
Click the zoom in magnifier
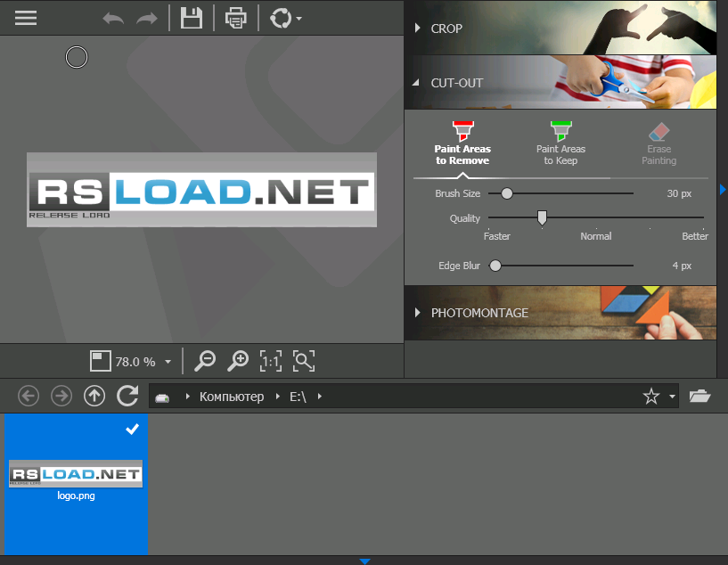pos(238,361)
